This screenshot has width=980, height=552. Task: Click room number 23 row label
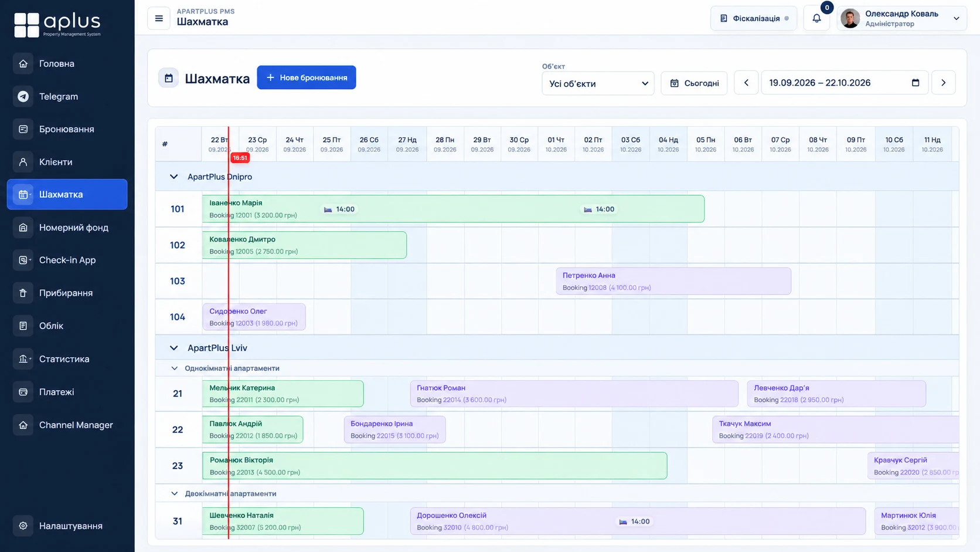point(178,466)
